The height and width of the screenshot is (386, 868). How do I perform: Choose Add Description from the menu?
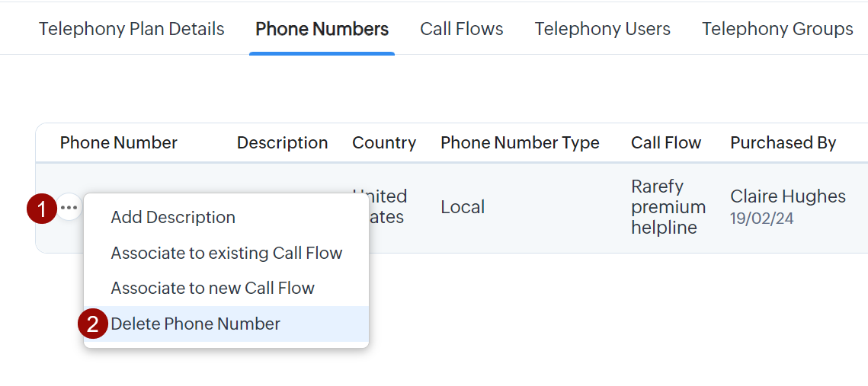(x=173, y=217)
